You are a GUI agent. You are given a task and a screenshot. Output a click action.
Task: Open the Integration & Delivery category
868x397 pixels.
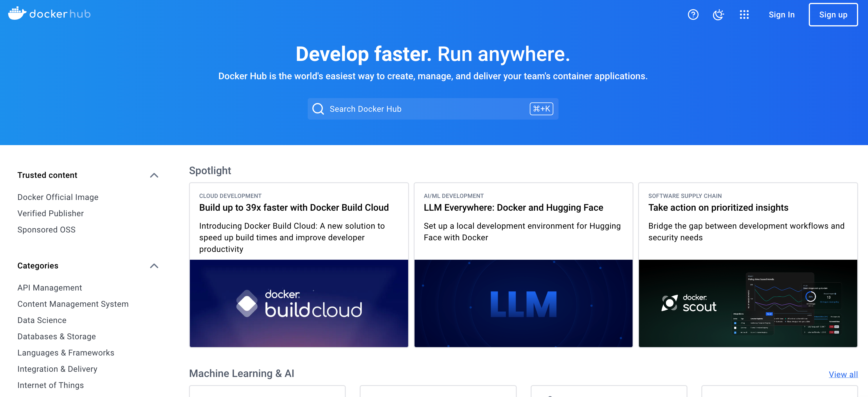pyautogui.click(x=57, y=369)
